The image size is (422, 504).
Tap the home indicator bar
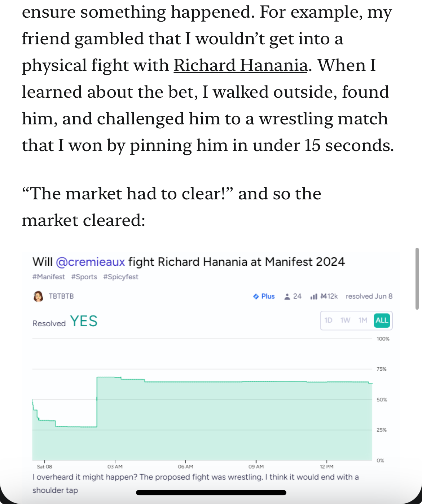click(211, 492)
